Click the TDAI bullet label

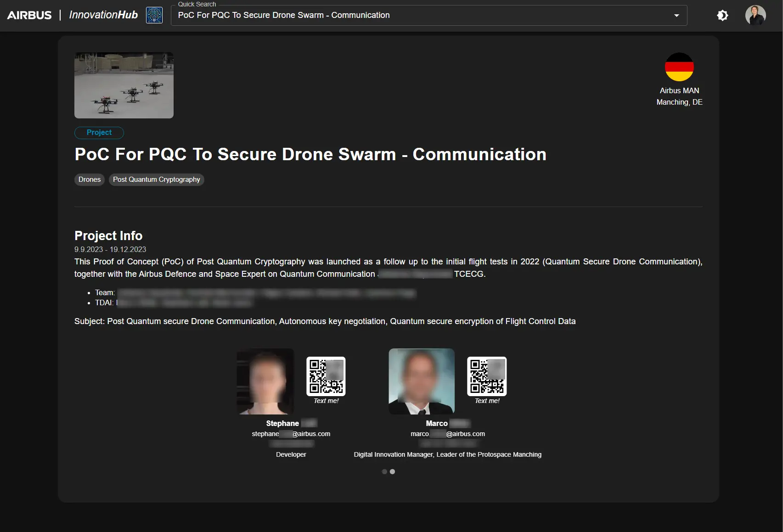pyautogui.click(x=104, y=302)
